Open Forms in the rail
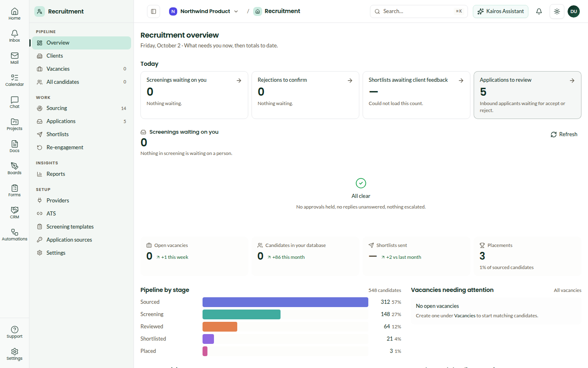 click(15, 191)
